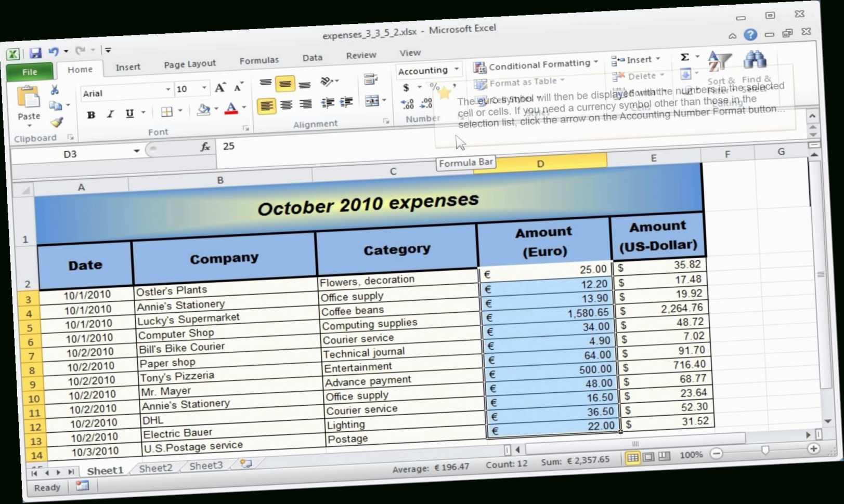Screen dimensions: 844x504
Task: Switch to the View ribbon tab
Action: (410, 53)
